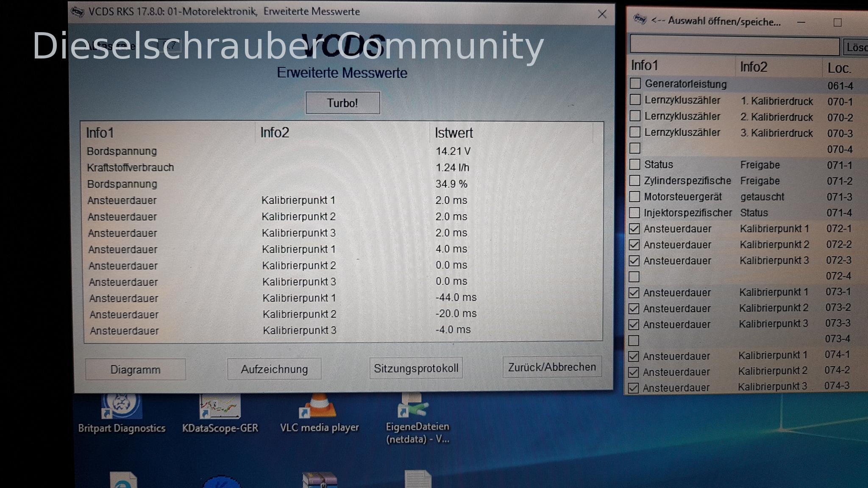This screenshot has width=868, height=488.
Task: Select the 14.21 V Bordspannung value
Action: pos(453,151)
